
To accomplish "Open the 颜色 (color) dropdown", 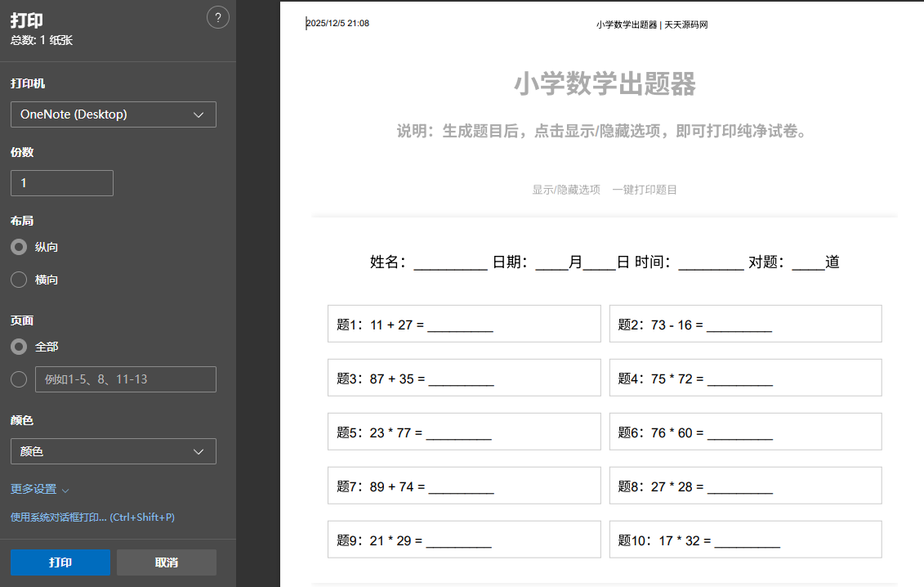I will coord(113,450).
